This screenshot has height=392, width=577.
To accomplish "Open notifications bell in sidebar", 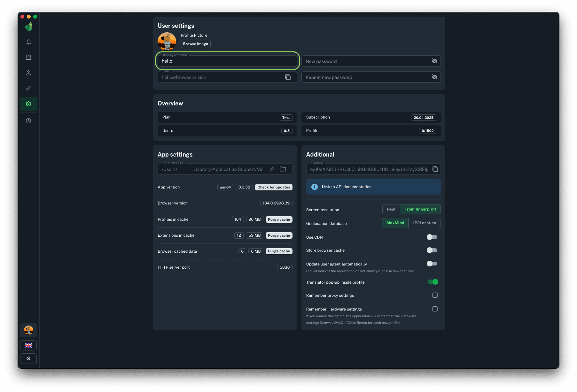I will tap(28, 42).
